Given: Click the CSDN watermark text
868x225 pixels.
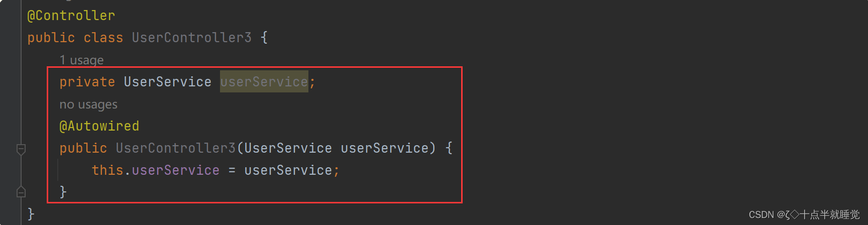Looking at the screenshot, I should click(804, 215).
